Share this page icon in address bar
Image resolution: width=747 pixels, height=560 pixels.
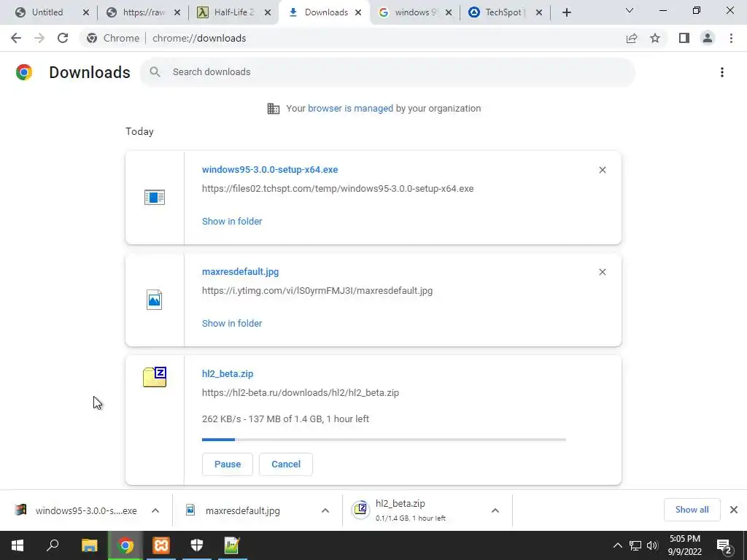point(632,38)
